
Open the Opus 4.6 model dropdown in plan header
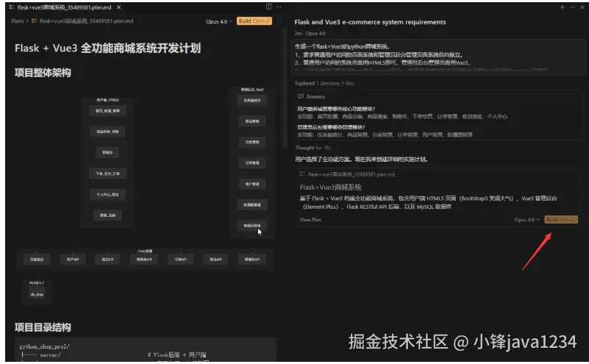[218, 21]
